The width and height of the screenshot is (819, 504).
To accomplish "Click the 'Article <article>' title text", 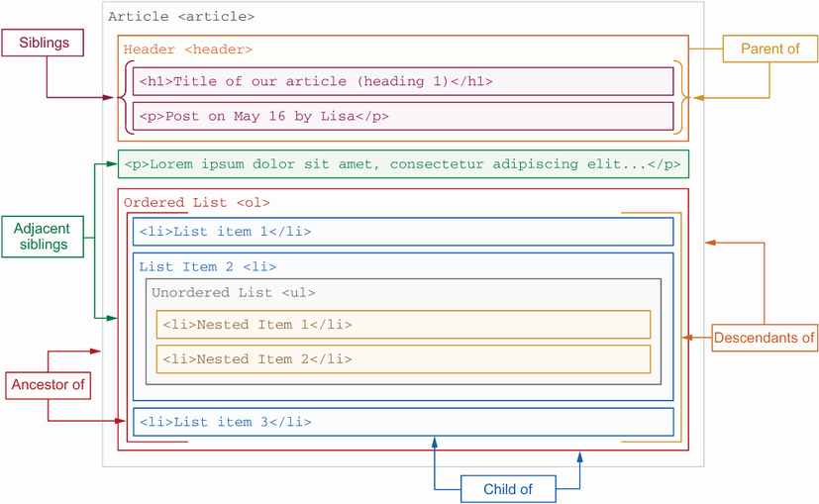I will (181, 16).
